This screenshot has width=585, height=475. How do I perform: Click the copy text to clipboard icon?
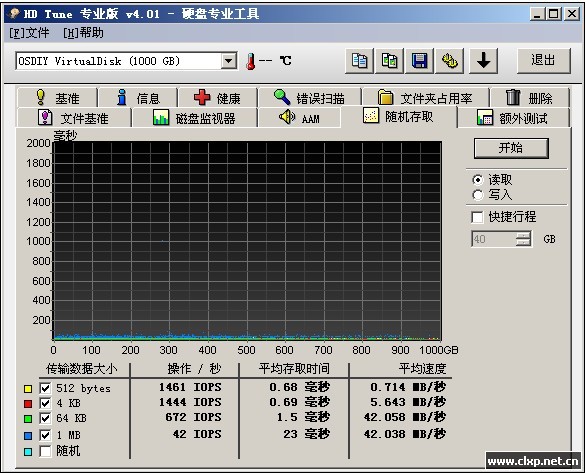(359, 60)
